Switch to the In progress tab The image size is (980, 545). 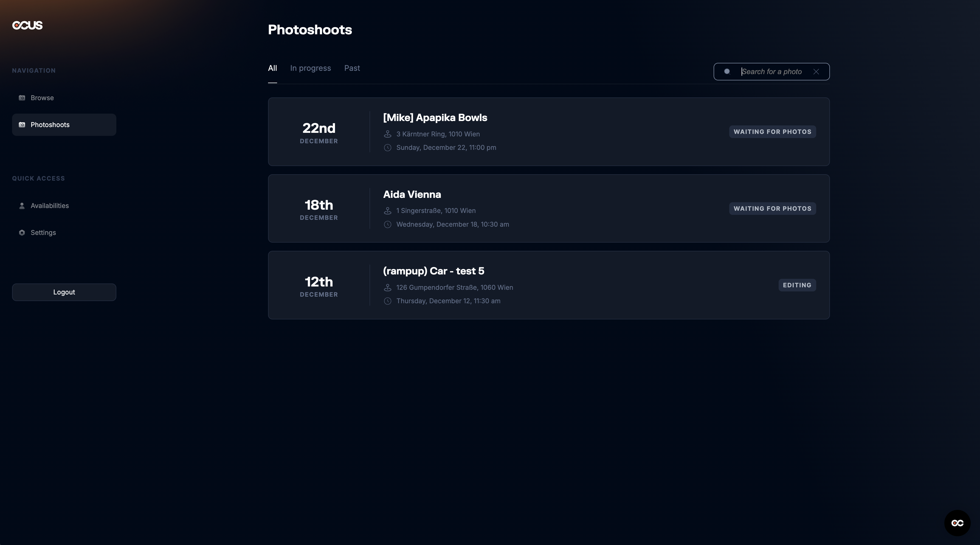311,68
